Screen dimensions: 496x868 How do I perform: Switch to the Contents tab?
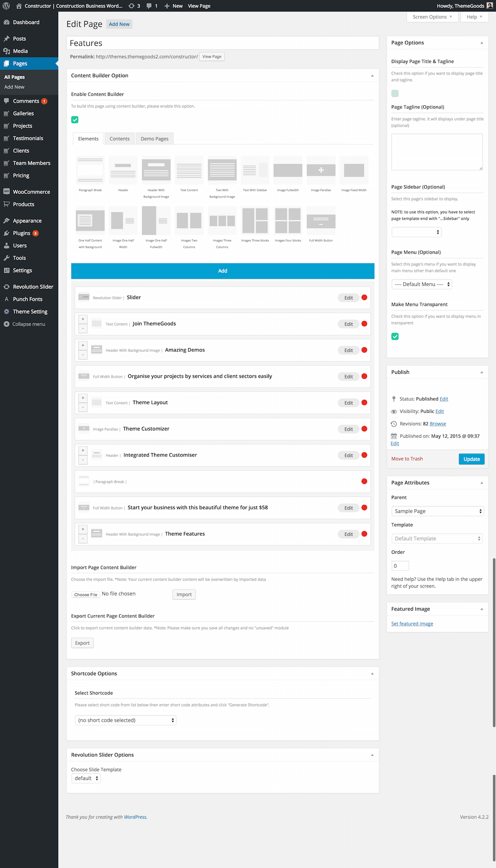[119, 139]
